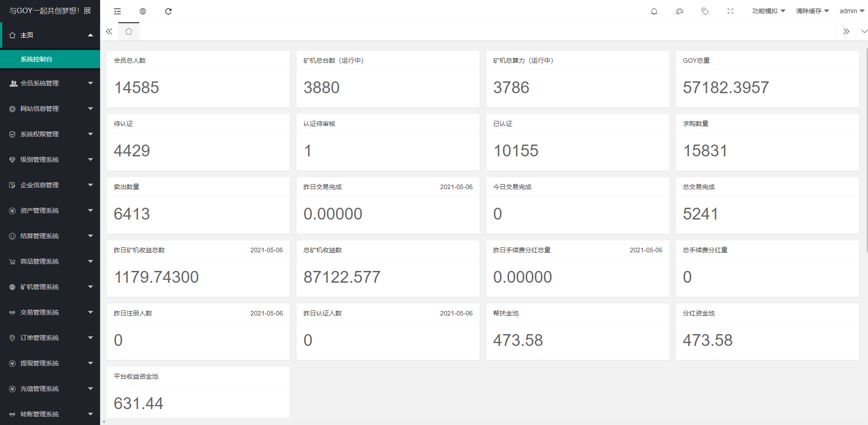
Task: Collapse the 主页 sidebar section
Action: click(50, 35)
